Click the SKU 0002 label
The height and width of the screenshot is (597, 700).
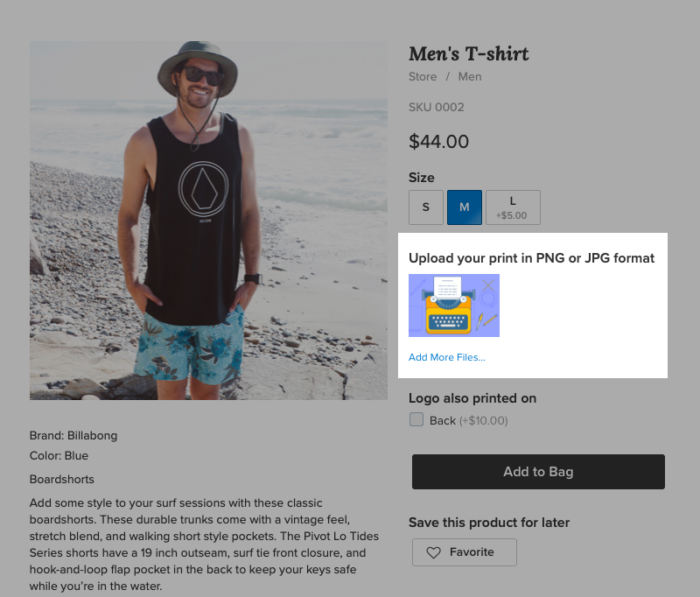437,107
